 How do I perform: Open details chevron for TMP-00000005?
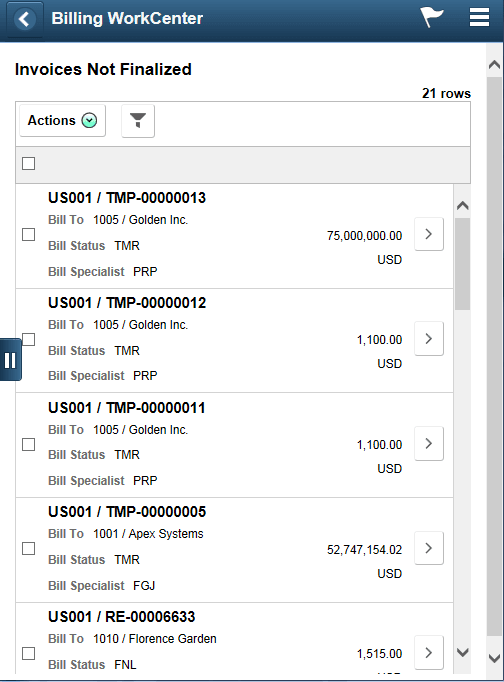pos(429,548)
